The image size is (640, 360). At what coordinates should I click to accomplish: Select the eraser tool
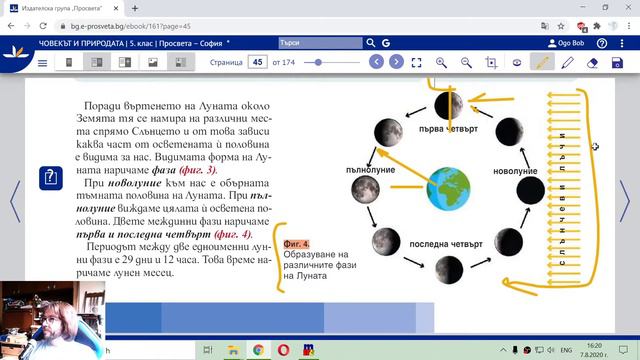coord(592,62)
